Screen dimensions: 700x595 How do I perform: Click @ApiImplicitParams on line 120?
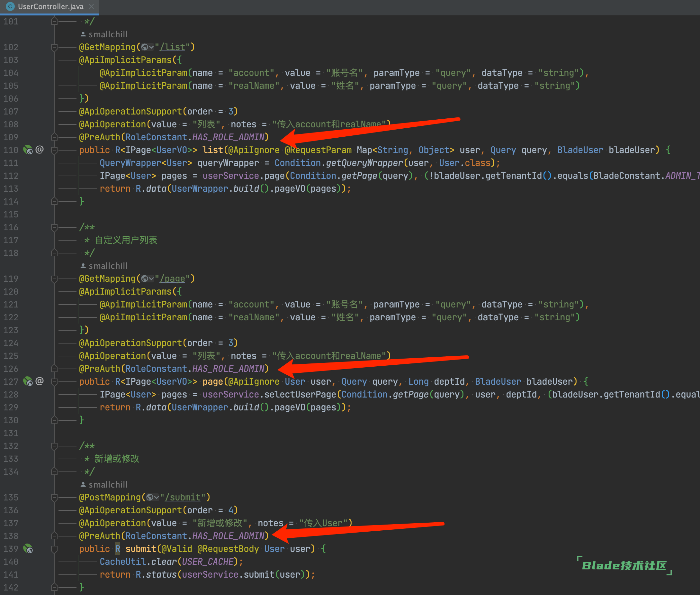125,291
